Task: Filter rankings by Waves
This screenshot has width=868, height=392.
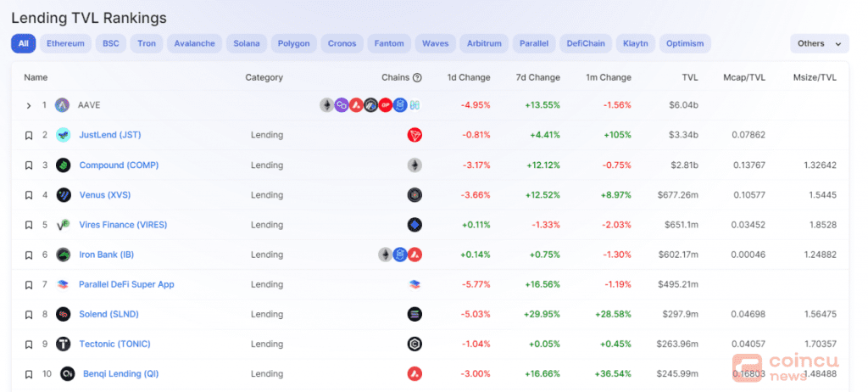Action: click(x=435, y=43)
